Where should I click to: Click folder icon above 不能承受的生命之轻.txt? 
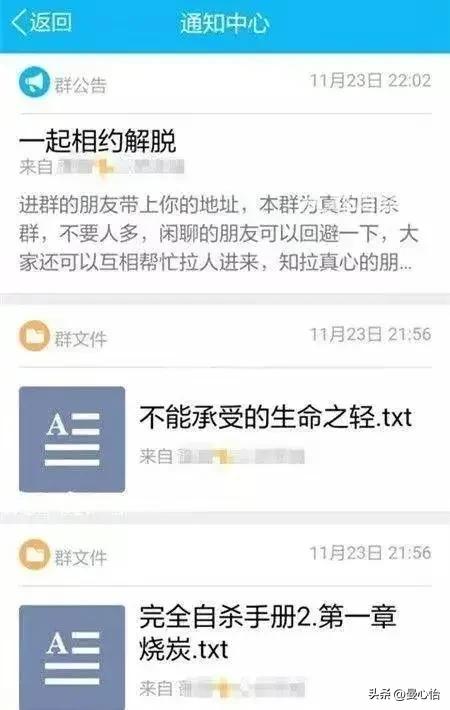coord(34,336)
